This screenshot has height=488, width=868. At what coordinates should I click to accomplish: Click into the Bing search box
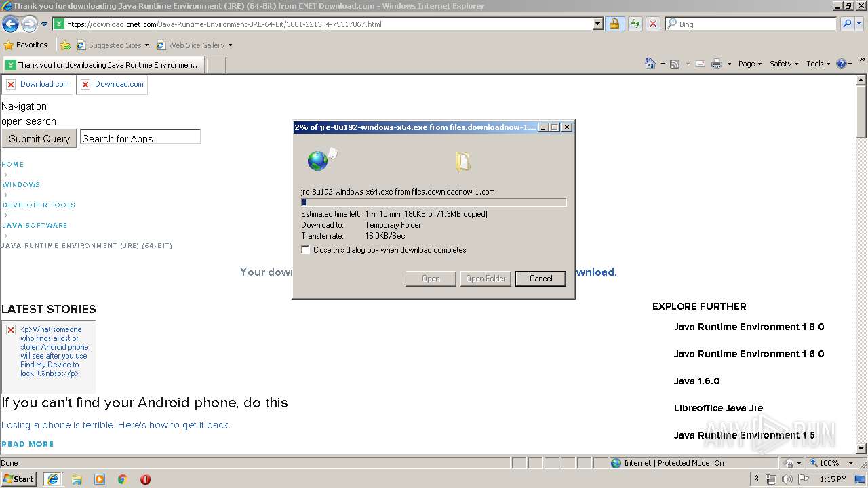coord(756,24)
